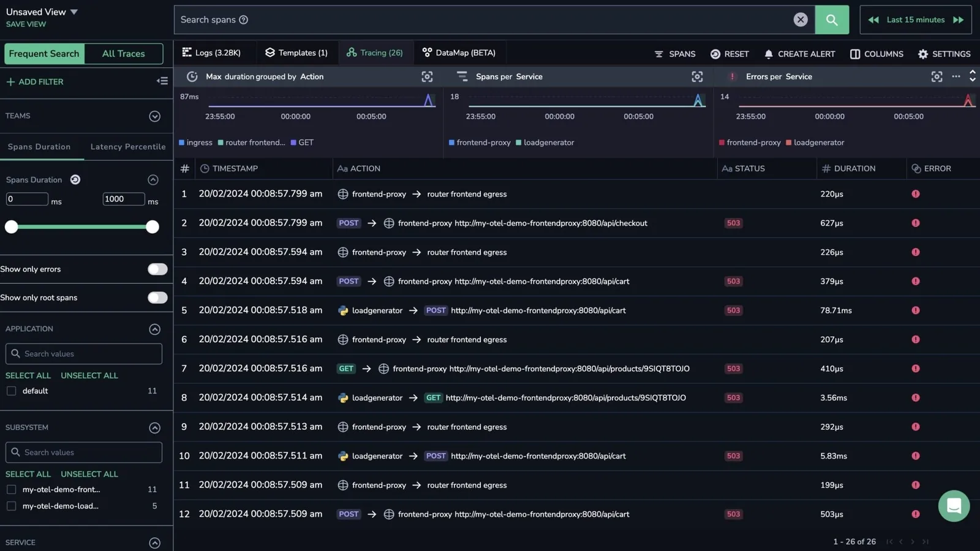
Task: Click SAVE VIEW link
Action: 26,24
